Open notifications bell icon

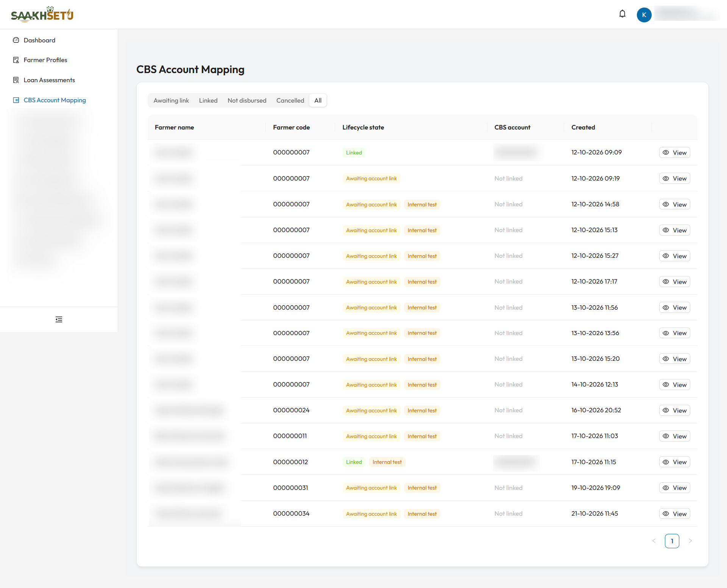point(622,14)
